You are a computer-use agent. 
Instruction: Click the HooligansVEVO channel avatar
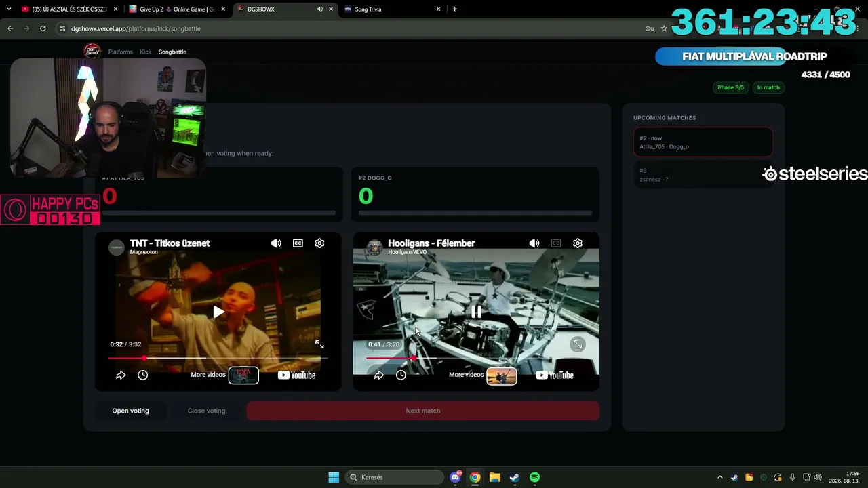point(374,247)
